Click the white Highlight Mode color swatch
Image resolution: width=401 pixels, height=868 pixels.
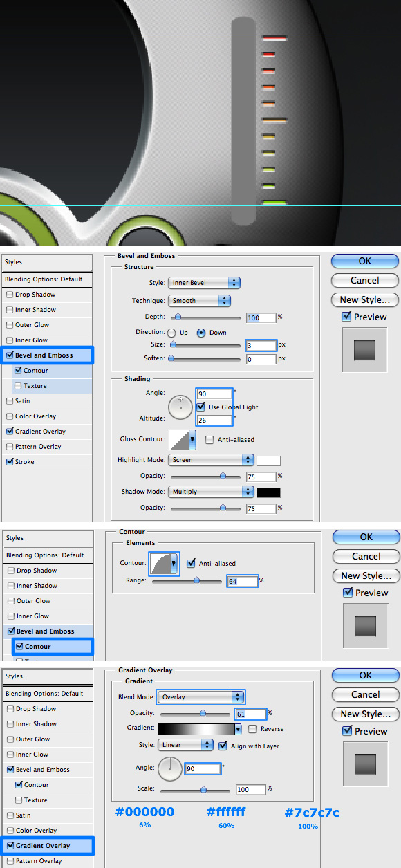tap(268, 461)
